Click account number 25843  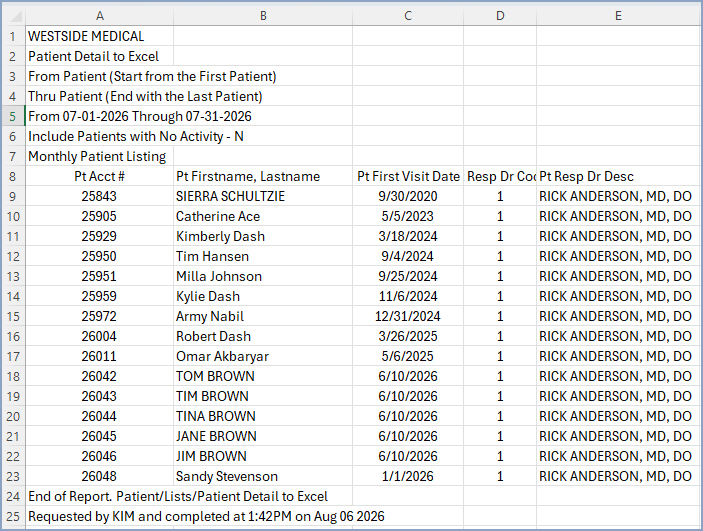click(100, 196)
